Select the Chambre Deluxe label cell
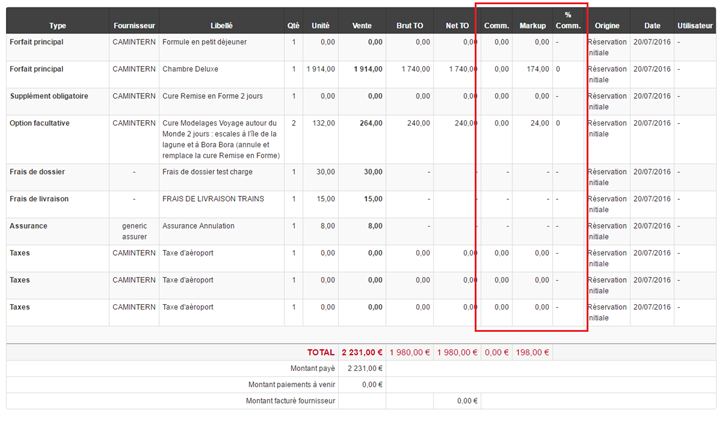The height and width of the screenshot is (422, 725). click(190, 69)
